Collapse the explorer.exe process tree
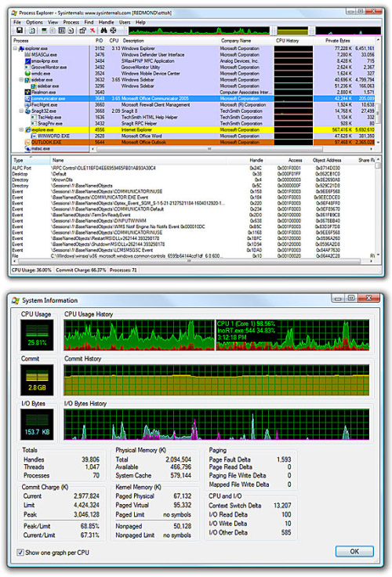 (x=16, y=49)
